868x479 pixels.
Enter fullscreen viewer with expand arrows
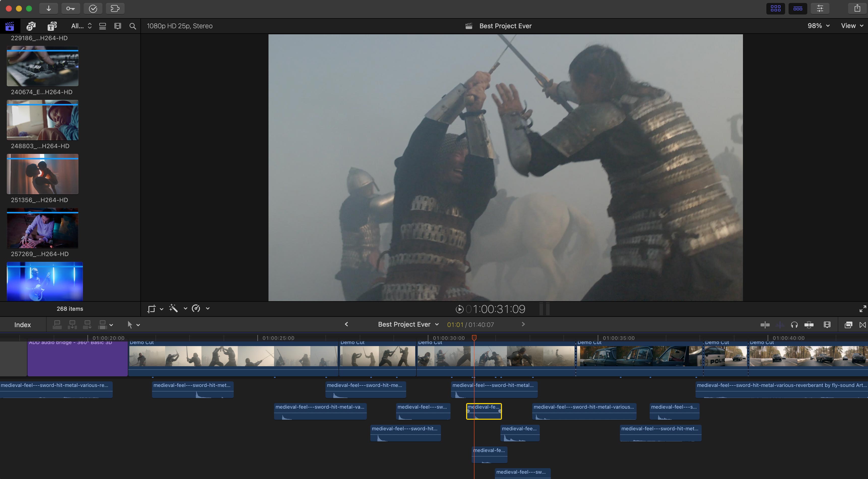pos(863,309)
